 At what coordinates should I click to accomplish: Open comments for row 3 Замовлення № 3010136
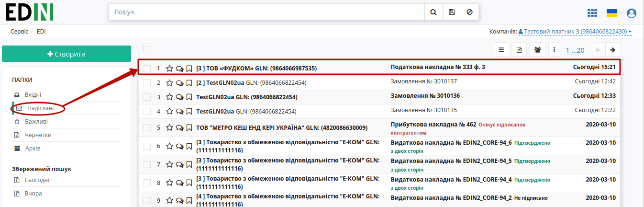(179, 97)
